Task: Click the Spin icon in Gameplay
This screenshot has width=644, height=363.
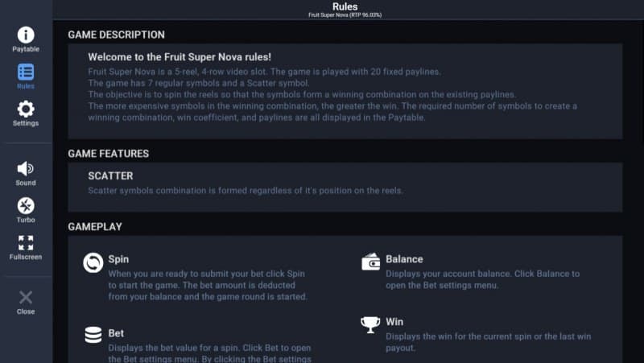Action: point(93,262)
